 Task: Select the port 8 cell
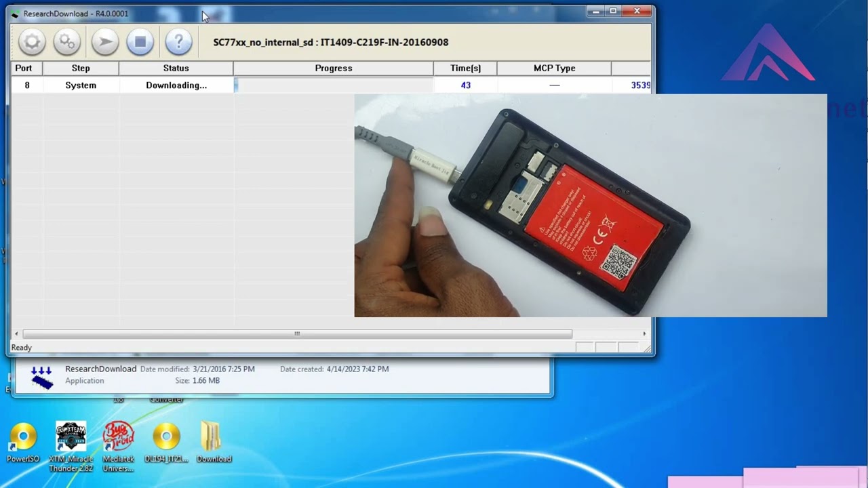(27, 85)
